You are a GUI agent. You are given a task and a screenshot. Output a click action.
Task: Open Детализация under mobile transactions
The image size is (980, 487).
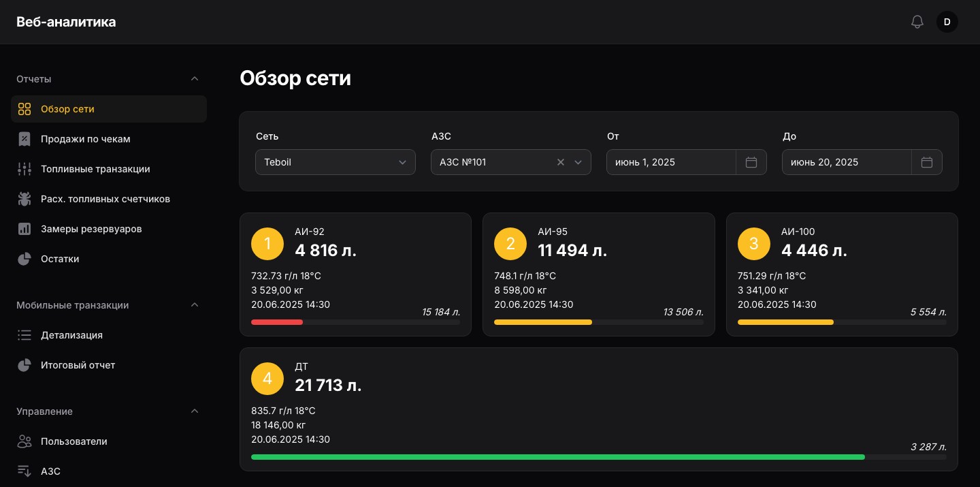coord(109,335)
